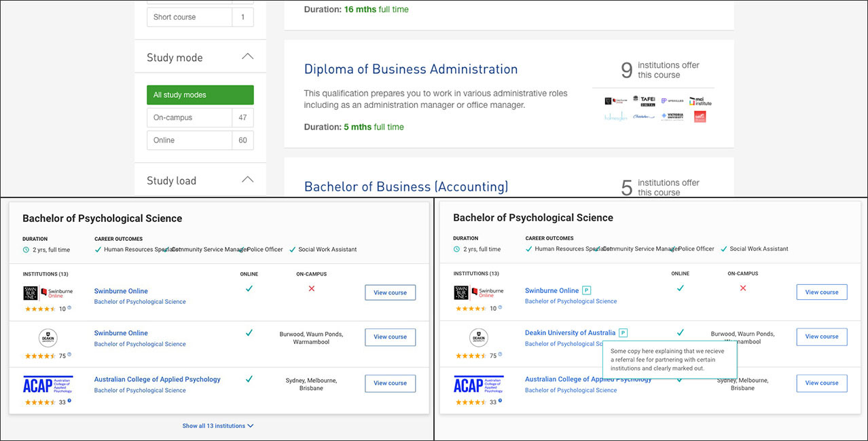Viewport: 868px width, 441px height.
Task: Click the Swinburne Online logo in left panel
Action: point(48,292)
